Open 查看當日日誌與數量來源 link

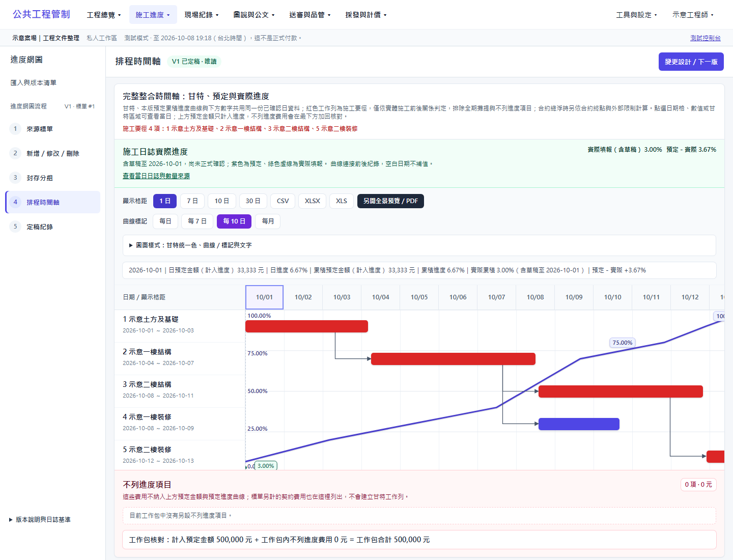click(156, 176)
